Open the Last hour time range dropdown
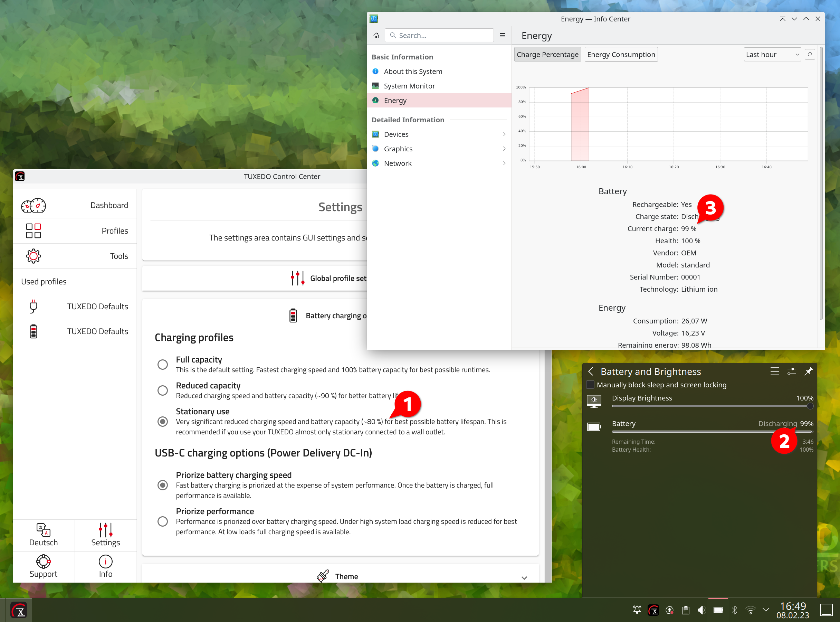 point(772,54)
